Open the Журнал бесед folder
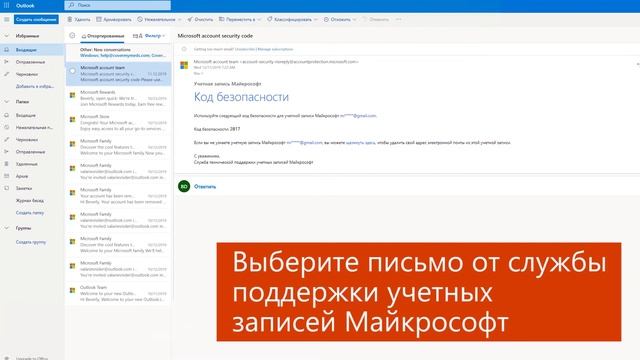 click(29, 201)
